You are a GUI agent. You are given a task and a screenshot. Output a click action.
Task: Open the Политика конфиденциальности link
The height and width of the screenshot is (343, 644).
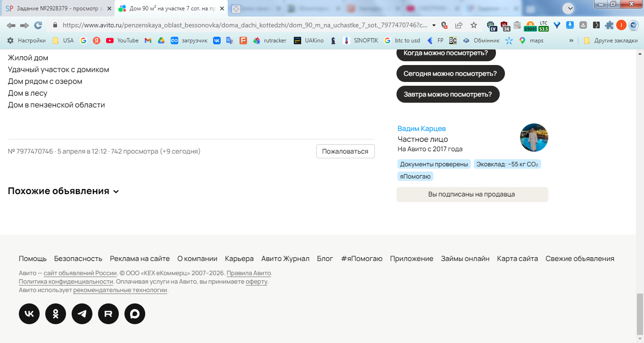point(66,282)
